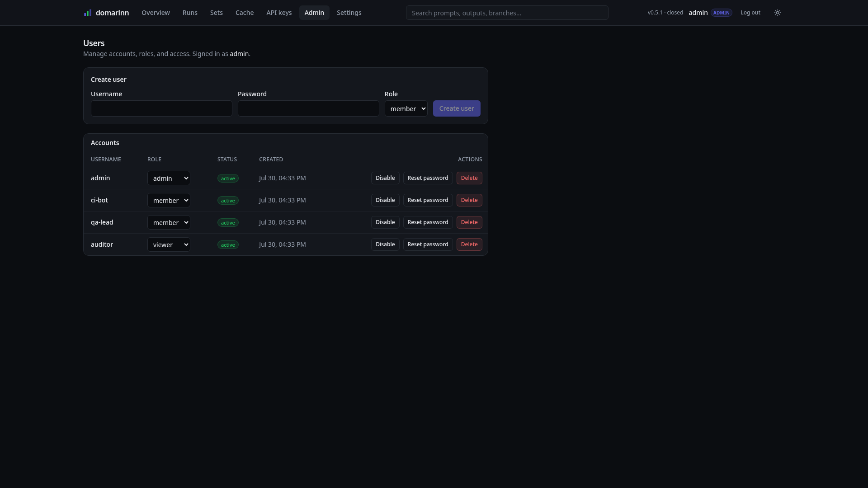Open the Overview page

[x=156, y=13]
